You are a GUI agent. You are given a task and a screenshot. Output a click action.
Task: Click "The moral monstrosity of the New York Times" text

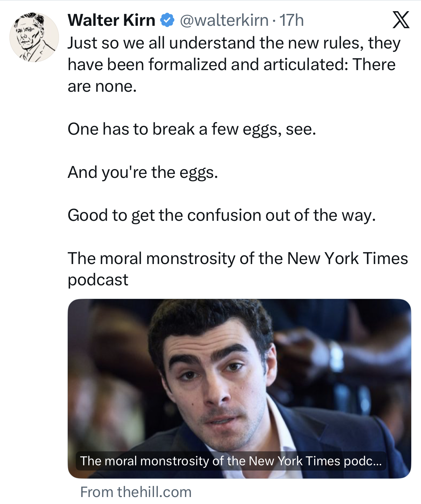pos(238,258)
